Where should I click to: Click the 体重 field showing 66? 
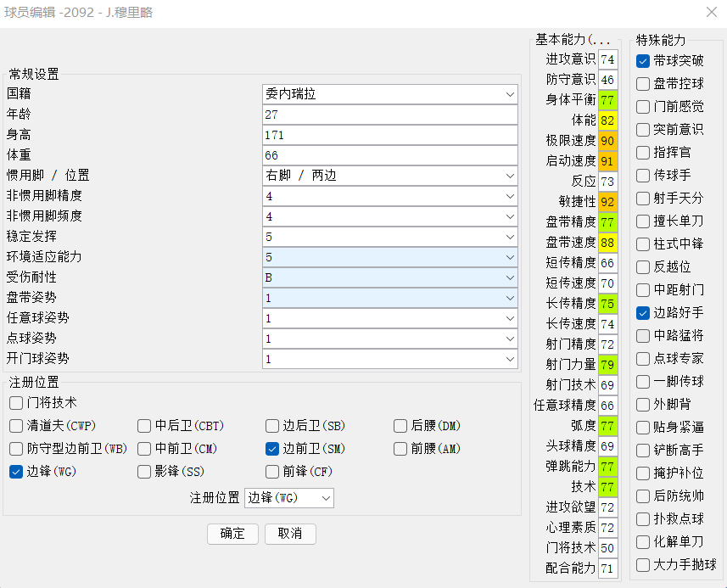coord(390,155)
